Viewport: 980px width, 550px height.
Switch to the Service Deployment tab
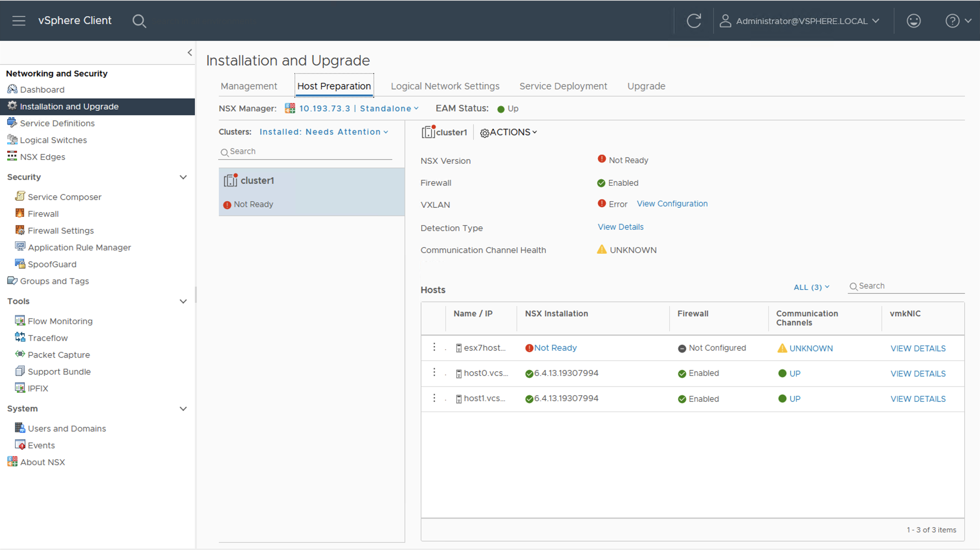click(563, 86)
